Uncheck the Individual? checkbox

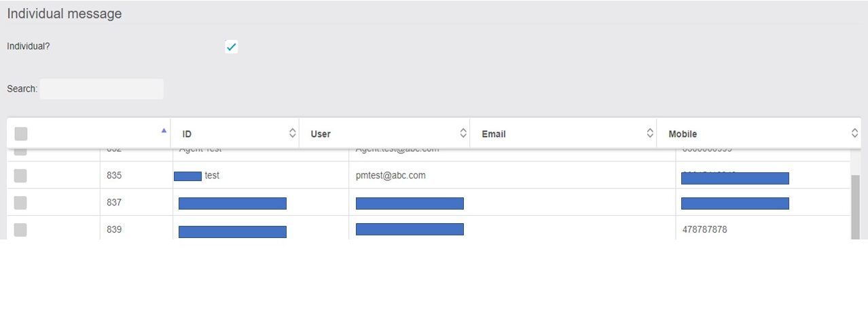(x=232, y=47)
